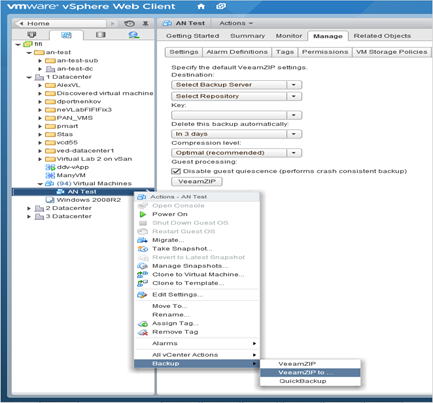433x403 pixels.
Task: Open the Settings sub-tab button
Action: click(184, 52)
